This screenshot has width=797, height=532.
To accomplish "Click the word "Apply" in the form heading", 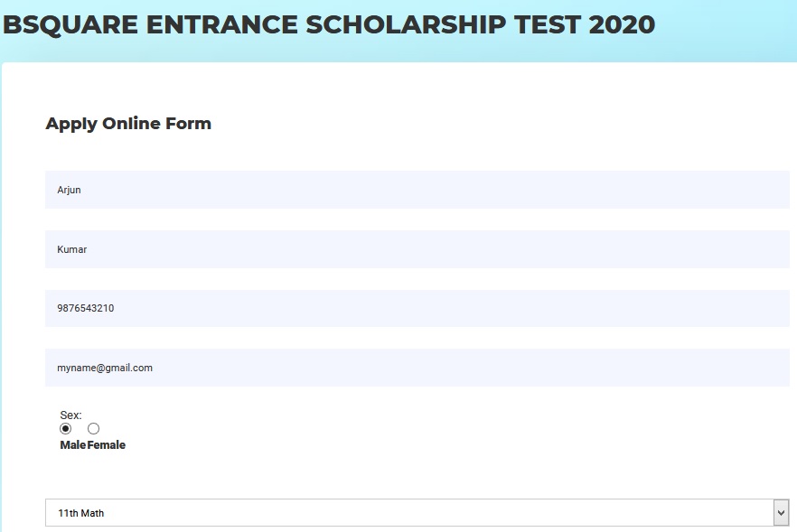I will click(x=71, y=124).
